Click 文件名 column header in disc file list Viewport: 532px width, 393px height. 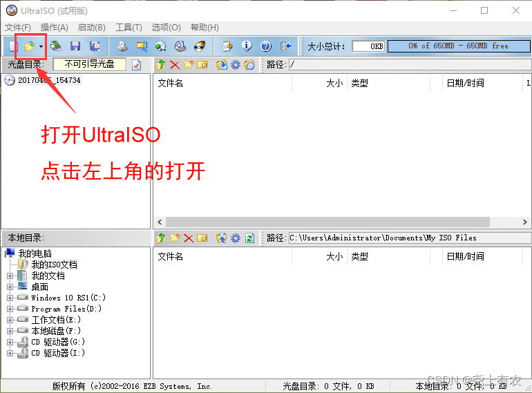click(223, 83)
